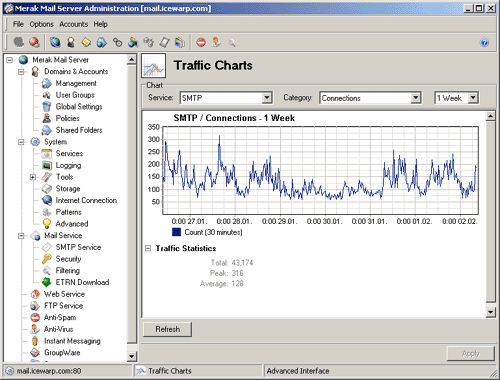Select User Groups in the tree
500x380 pixels.
point(75,95)
